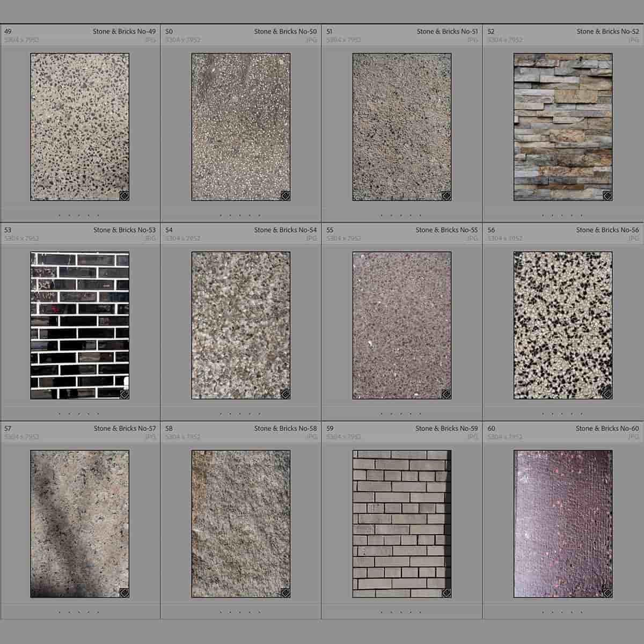Screen dimensions: 644x644
Task: Click the filename "Stone & Bricks No-59"
Action: 447,428
